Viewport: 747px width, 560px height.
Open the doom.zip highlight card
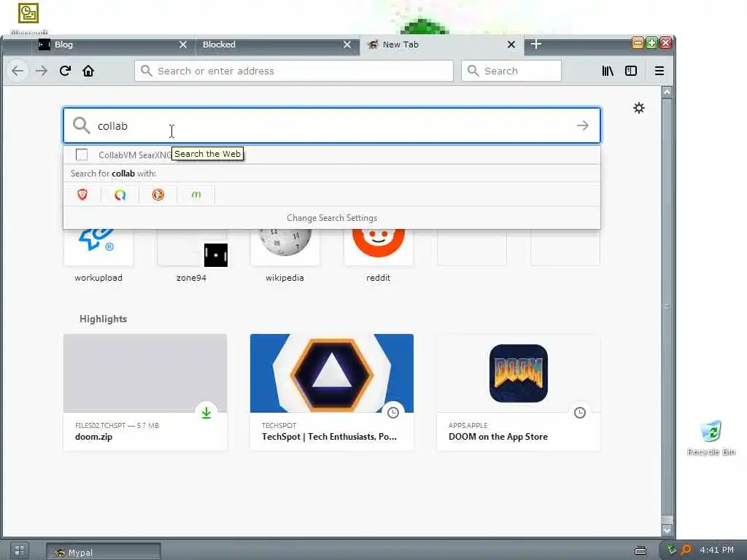[x=145, y=392]
